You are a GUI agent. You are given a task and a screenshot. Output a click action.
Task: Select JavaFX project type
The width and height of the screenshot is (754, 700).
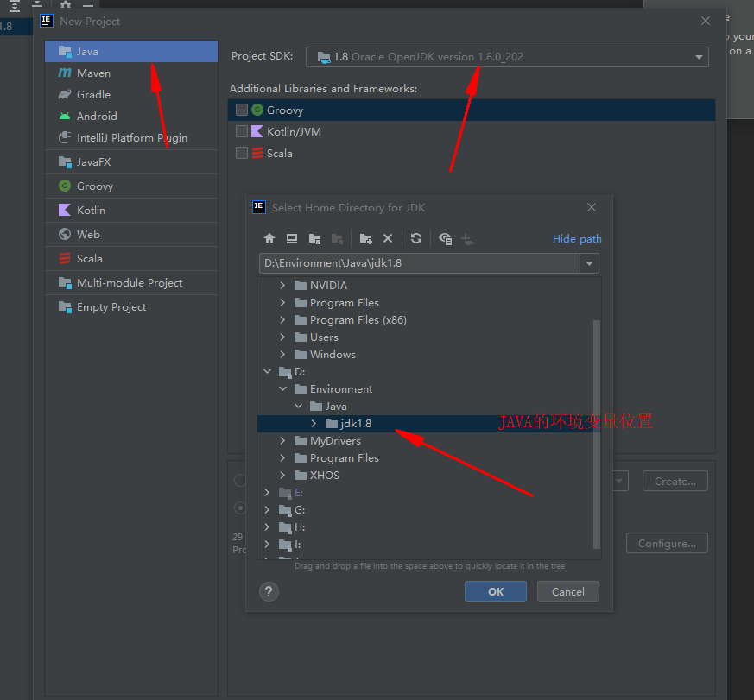[131, 162]
